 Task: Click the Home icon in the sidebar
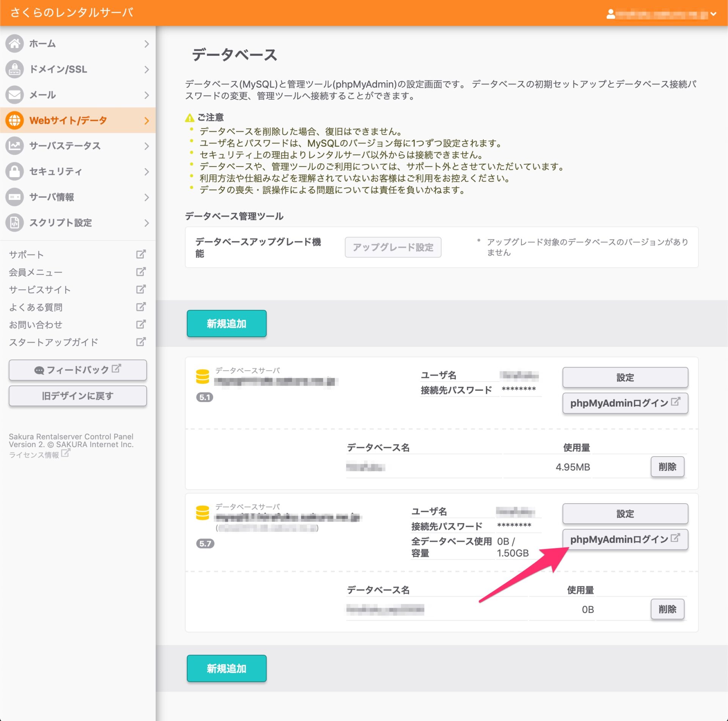[15, 44]
